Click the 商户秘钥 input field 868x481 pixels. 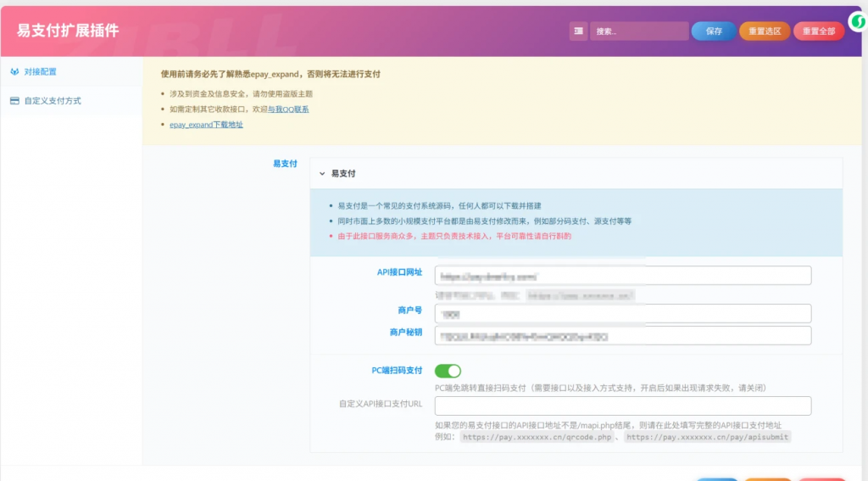(622, 336)
